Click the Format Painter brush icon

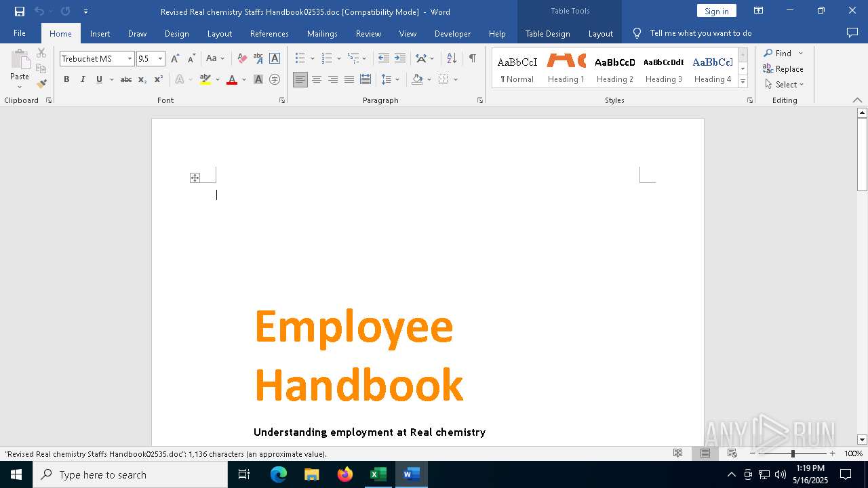[41, 84]
